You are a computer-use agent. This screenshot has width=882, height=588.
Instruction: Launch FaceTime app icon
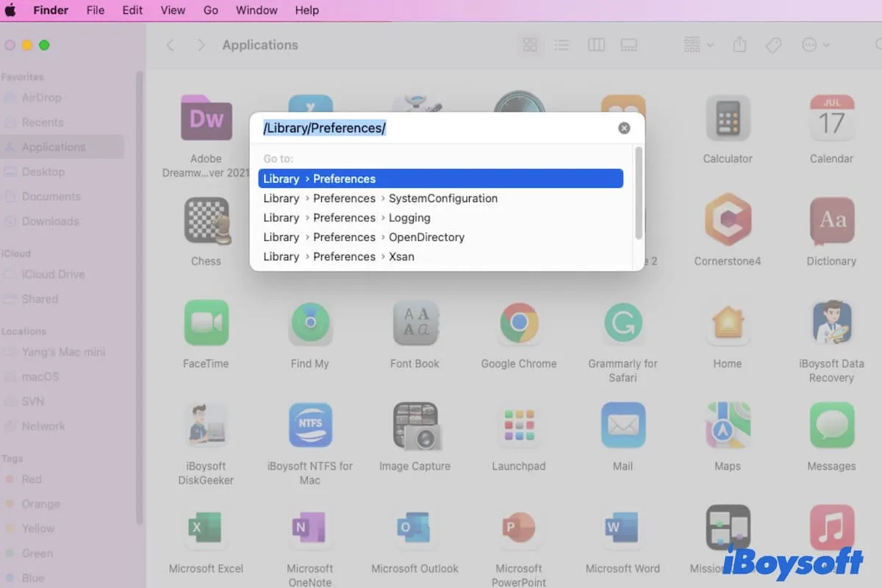pyautogui.click(x=207, y=323)
